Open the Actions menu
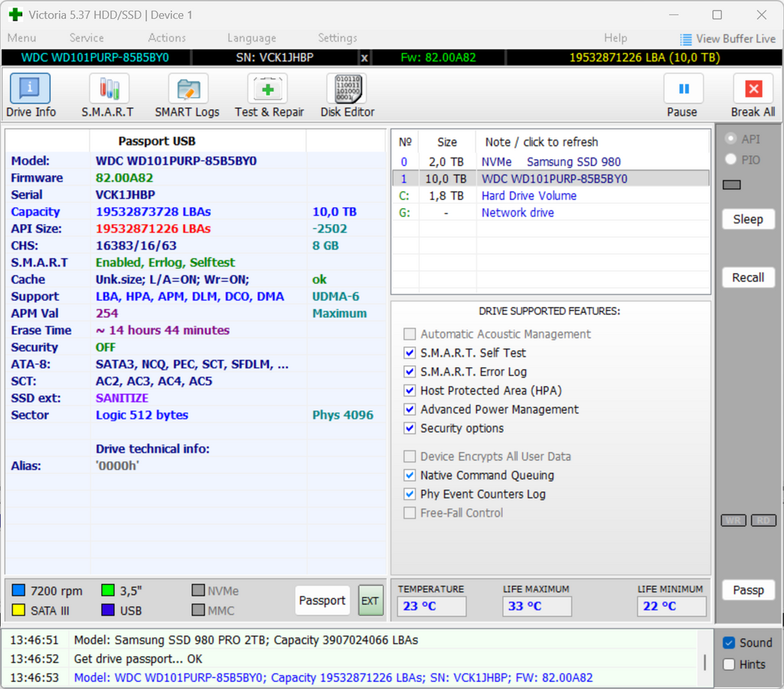 pyautogui.click(x=166, y=38)
